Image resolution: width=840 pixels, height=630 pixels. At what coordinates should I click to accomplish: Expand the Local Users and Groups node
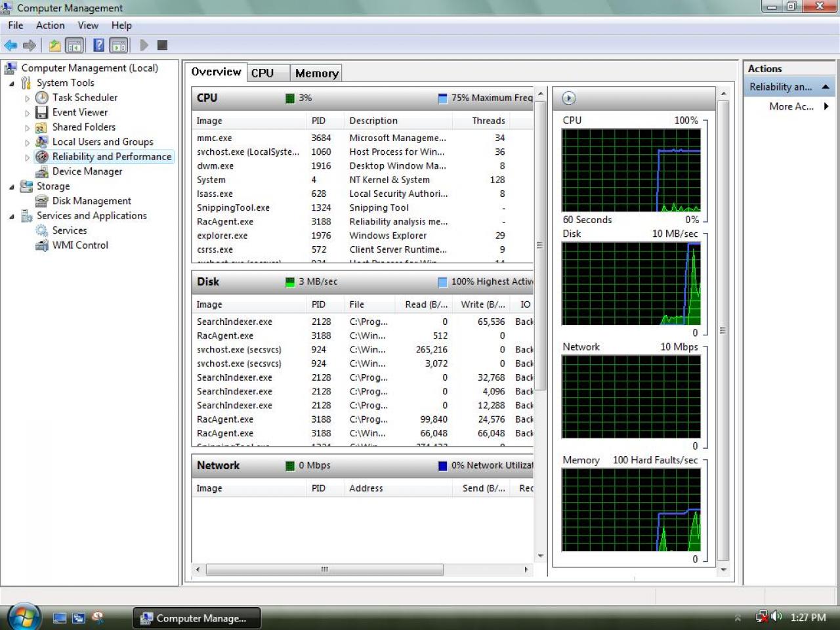click(27, 142)
